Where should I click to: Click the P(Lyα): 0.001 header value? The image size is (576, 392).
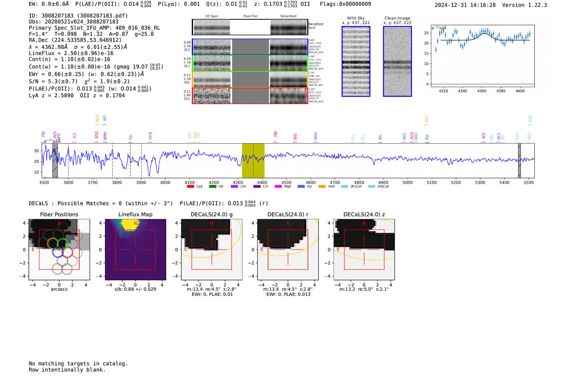click(x=179, y=4)
